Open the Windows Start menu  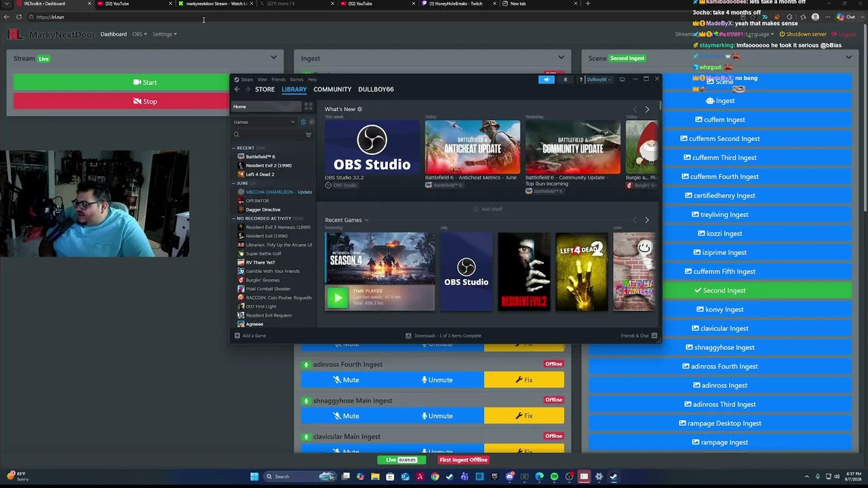coord(254,476)
